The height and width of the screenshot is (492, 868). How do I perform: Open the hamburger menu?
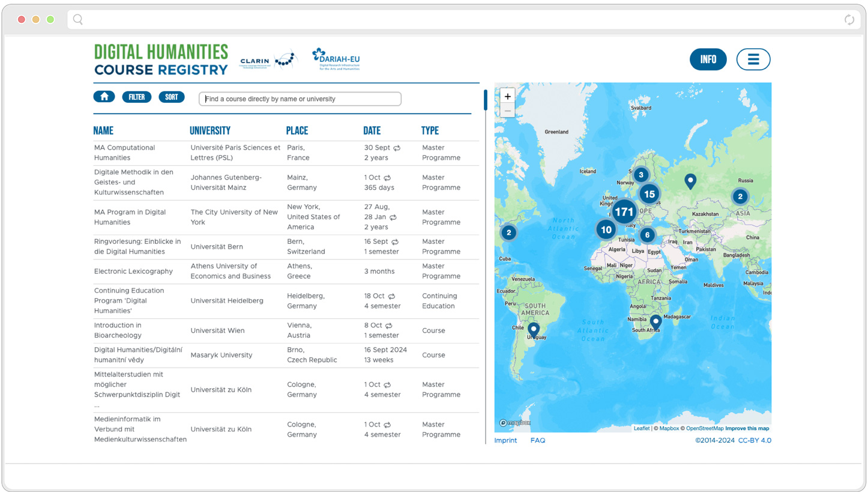753,59
